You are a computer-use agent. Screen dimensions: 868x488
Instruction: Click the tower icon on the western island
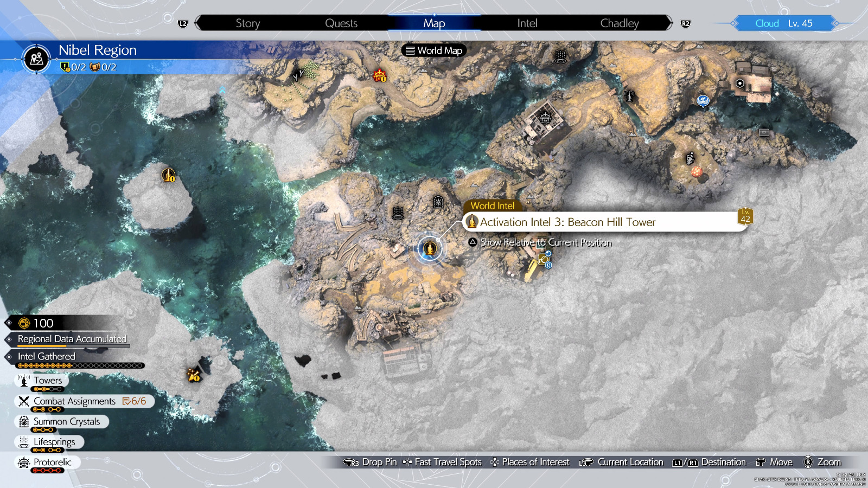pos(169,175)
